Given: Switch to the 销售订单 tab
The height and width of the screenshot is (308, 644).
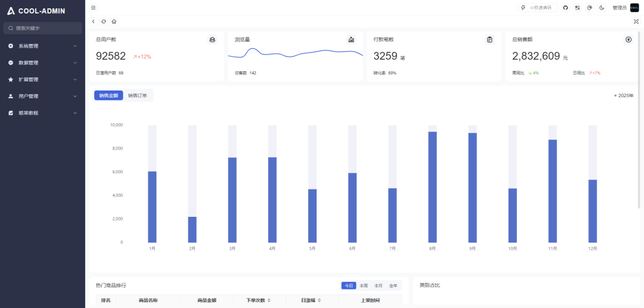Looking at the screenshot, I should tap(137, 95).
